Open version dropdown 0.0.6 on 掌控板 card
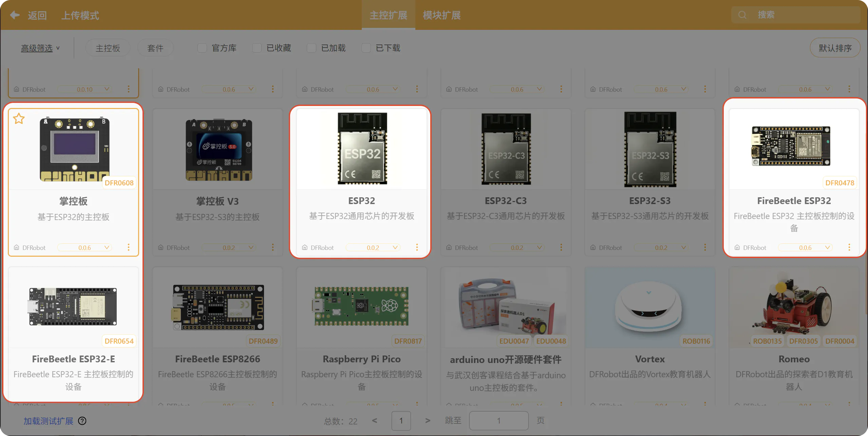Image resolution: width=868 pixels, height=436 pixels. pyautogui.click(x=84, y=248)
